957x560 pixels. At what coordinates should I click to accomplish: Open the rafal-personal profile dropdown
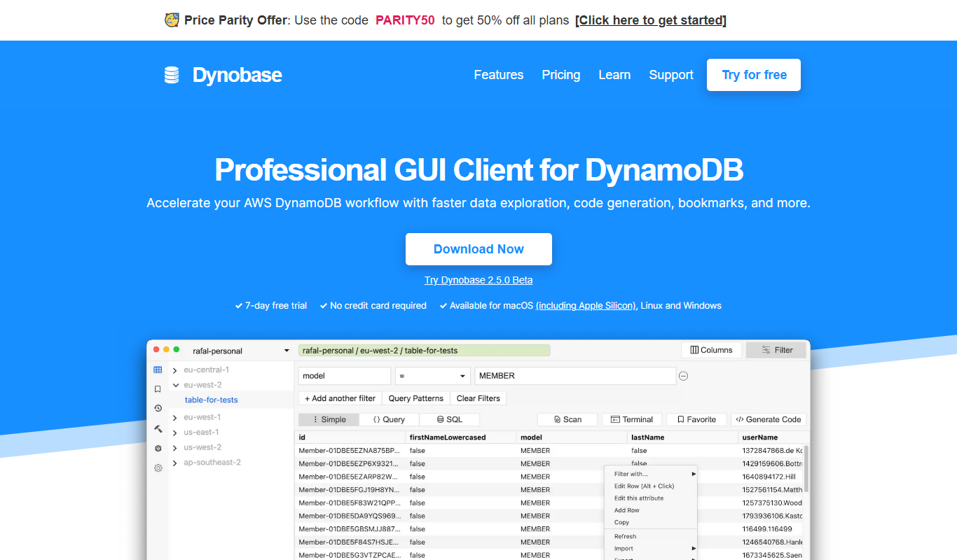click(240, 351)
